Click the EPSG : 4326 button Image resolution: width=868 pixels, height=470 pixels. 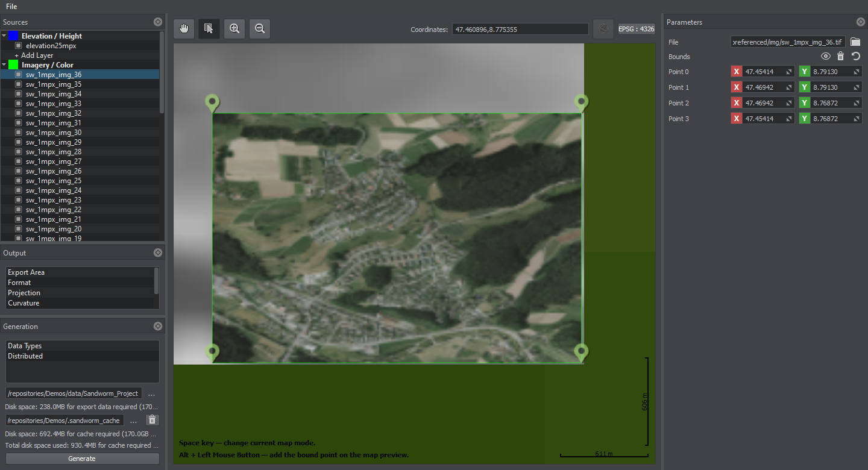click(637, 28)
